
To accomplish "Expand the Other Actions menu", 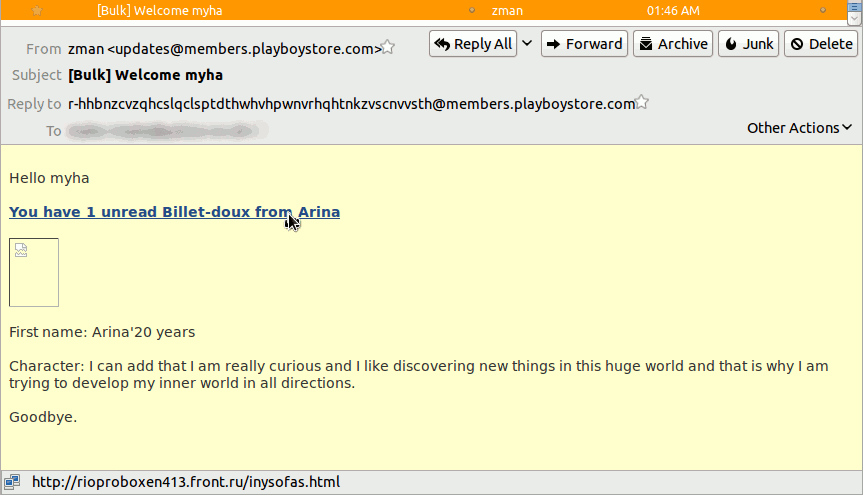I will pyautogui.click(x=799, y=128).
